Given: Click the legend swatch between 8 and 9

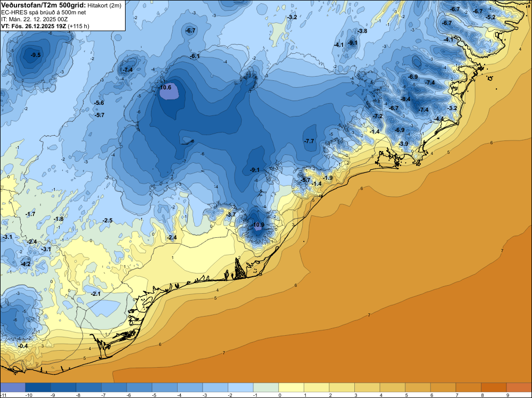Looking at the screenshot, I should [494, 387].
